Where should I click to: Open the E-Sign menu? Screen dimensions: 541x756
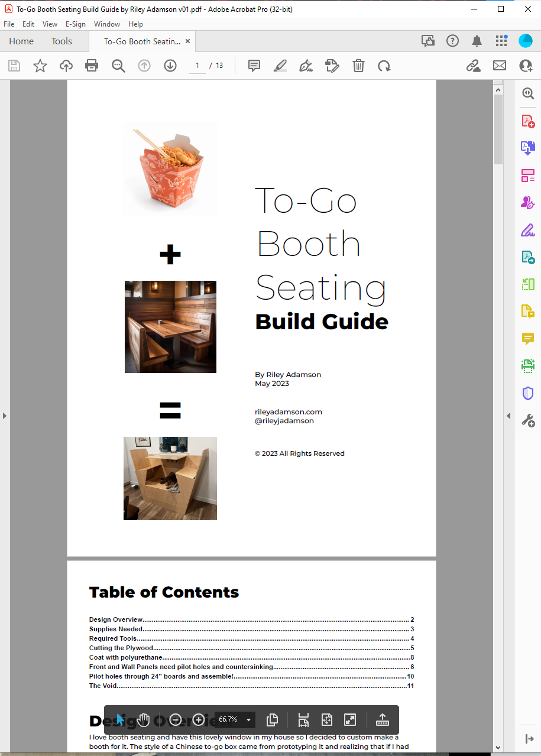click(x=75, y=24)
